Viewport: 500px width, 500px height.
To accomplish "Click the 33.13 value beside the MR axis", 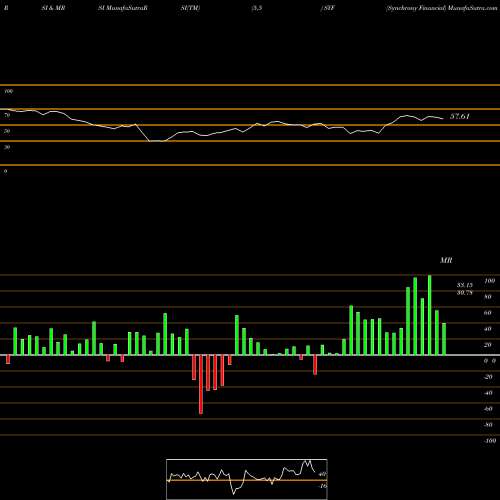I will click(x=465, y=285).
